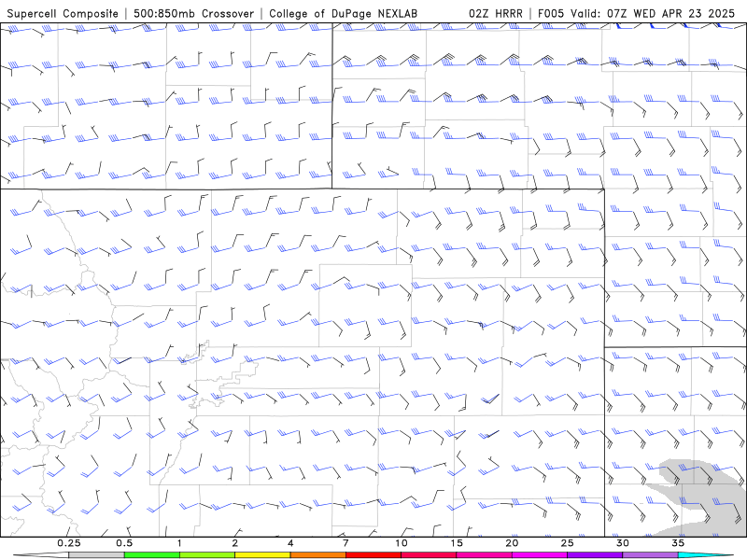Click the red color bar segment between 7 and 10
This screenshot has height=560, width=747.
coord(373,555)
